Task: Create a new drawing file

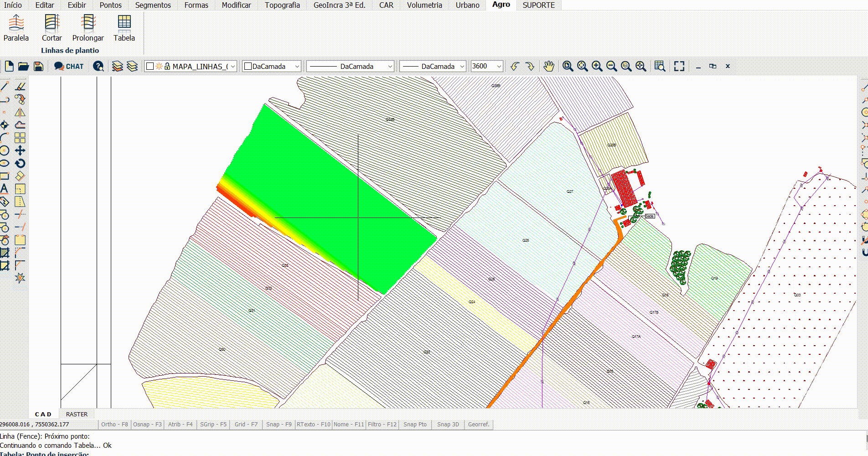Action: coord(9,66)
